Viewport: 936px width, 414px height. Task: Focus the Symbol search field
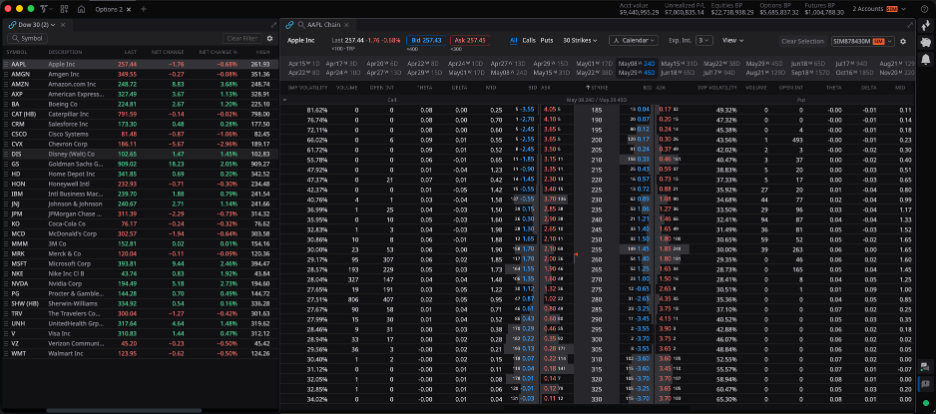click(x=27, y=38)
